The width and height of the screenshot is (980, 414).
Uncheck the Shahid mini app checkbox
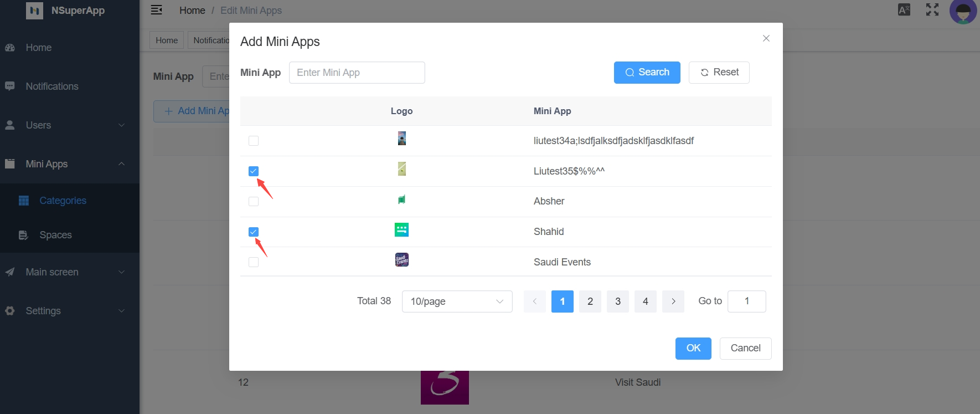(254, 232)
